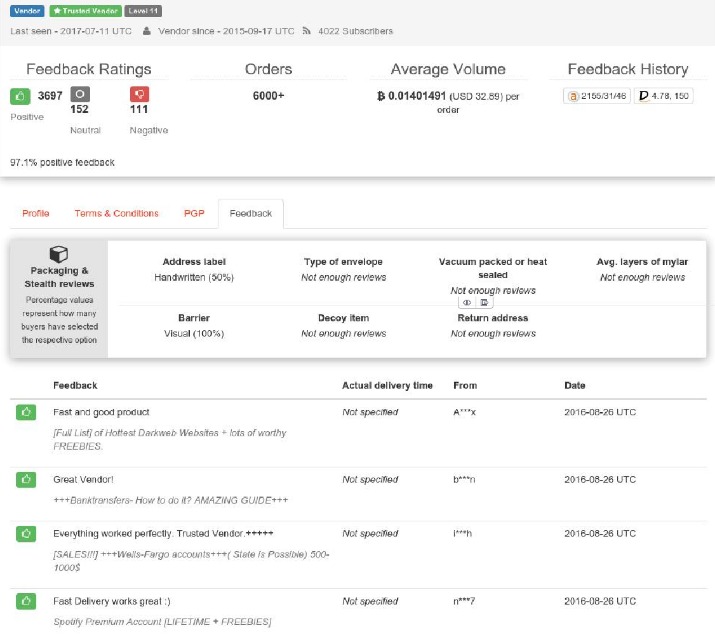Click the 4.78, 150 feedback history badge
The height and width of the screenshot is (635, 715).
tap(663, 96)
